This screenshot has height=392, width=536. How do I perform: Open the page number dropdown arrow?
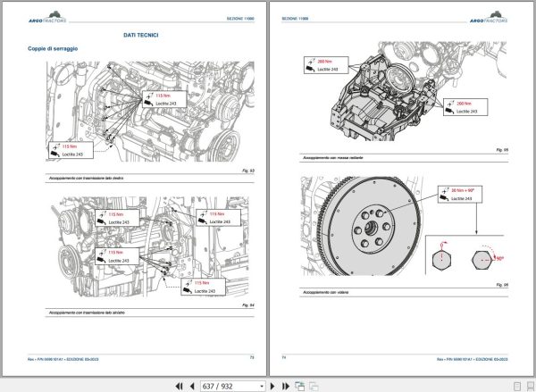(x=262, y=386)
